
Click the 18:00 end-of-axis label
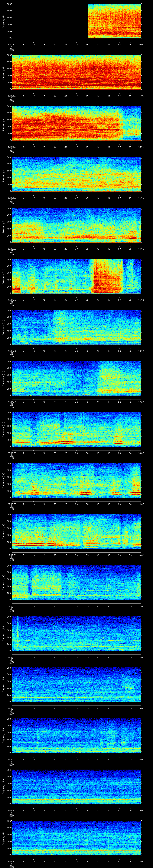tap(141, 453)
